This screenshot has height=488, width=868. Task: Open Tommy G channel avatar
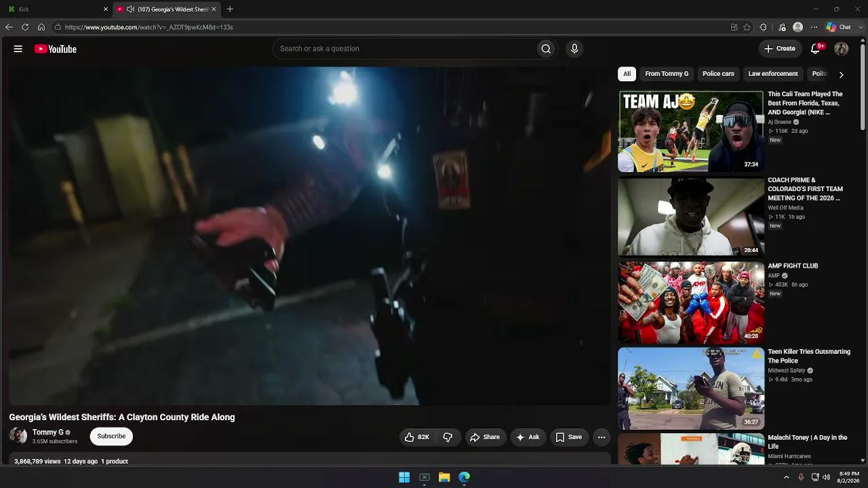click(x=18, y=436)
